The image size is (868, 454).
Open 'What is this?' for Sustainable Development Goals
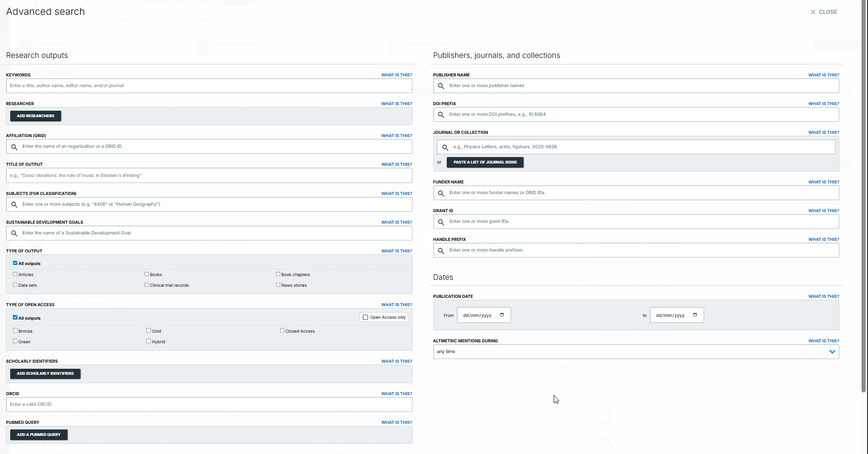tap(397, 222)
